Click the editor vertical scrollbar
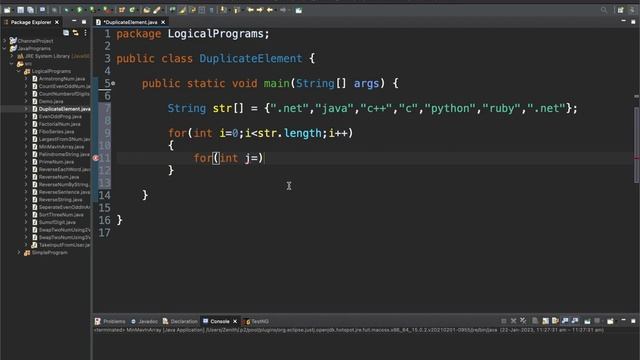The width and height of the screenshot is (640, 360). (x=636, y=145)
